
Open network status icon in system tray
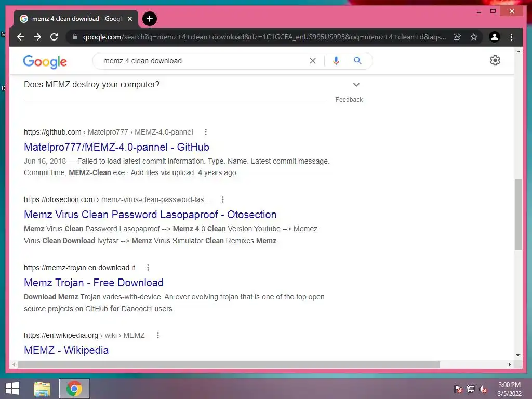(x=471, y=389)
